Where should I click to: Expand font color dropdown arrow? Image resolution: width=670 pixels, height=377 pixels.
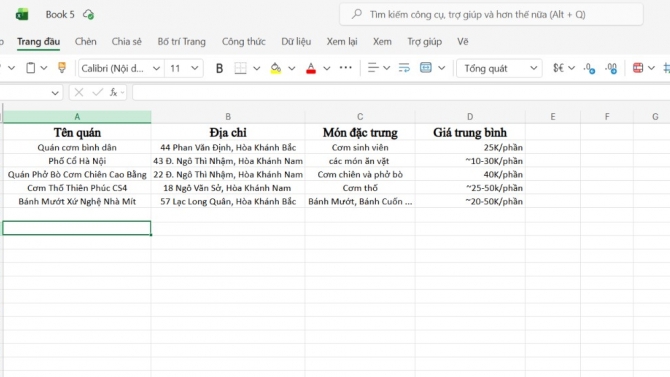tap(326, 68)
